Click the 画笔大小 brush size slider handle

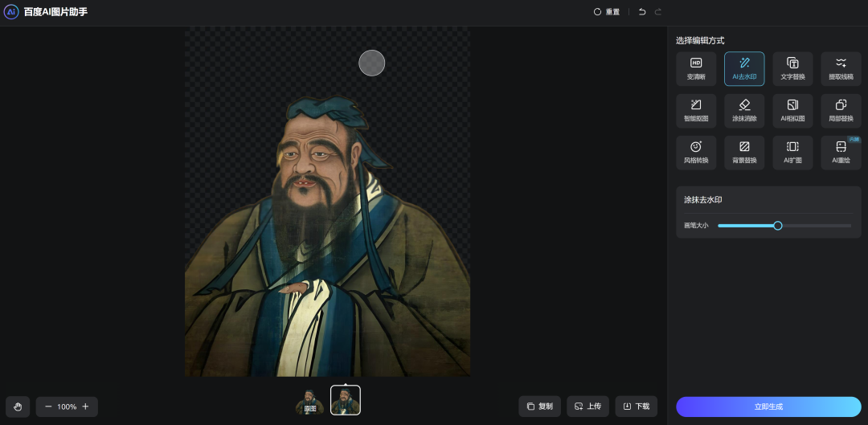click(x=778, y=225)
